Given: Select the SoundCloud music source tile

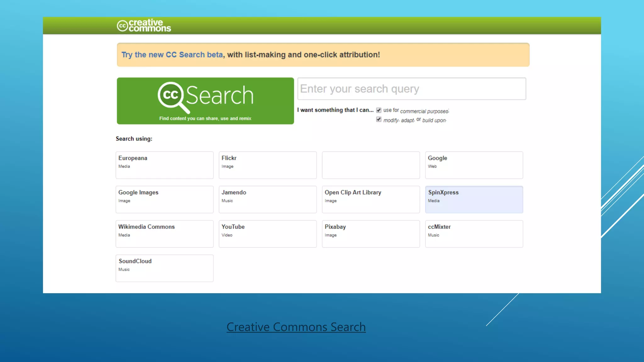Looking at the screenshot, I should (x=164, y=268).
